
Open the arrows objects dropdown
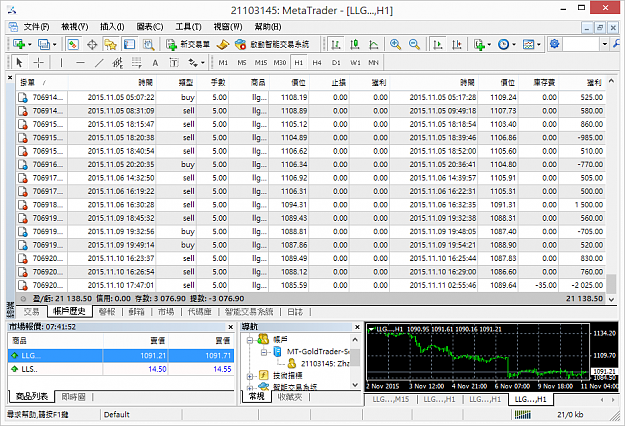tap(196, 63)
